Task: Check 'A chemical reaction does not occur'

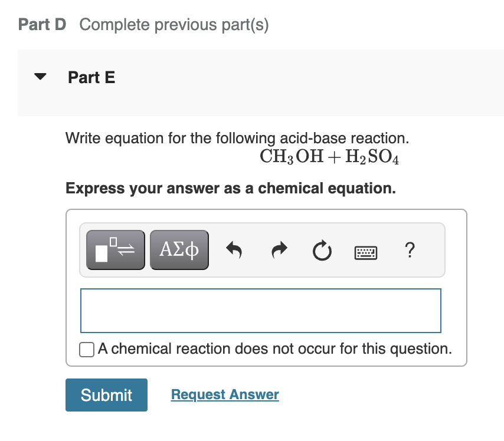Action: click(x=86, y=349)
